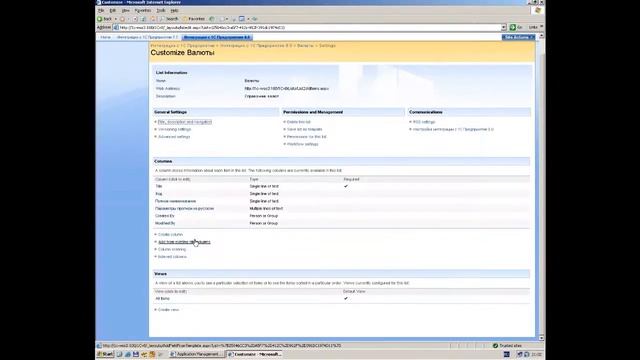Click the Trusted sites status bar indicator
This screenshot has width=640, height=360.
pyautogui.click(x=507, y=346)
